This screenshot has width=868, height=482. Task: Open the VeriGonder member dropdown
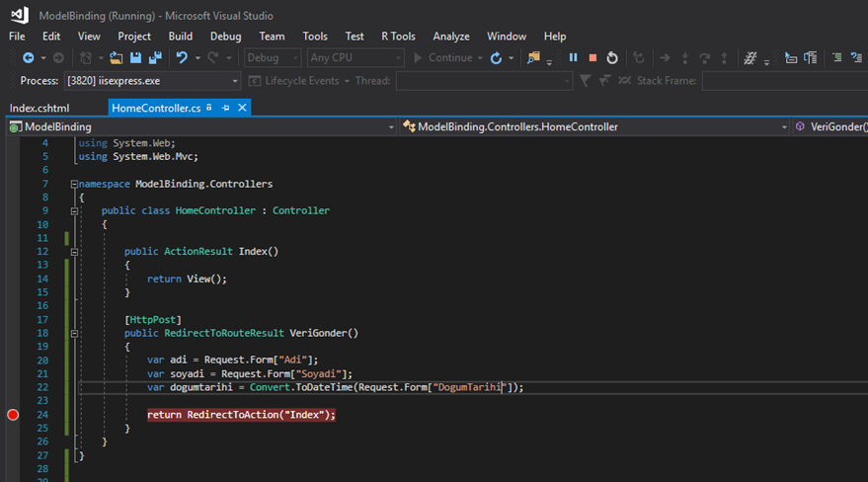tap(830, 126)
